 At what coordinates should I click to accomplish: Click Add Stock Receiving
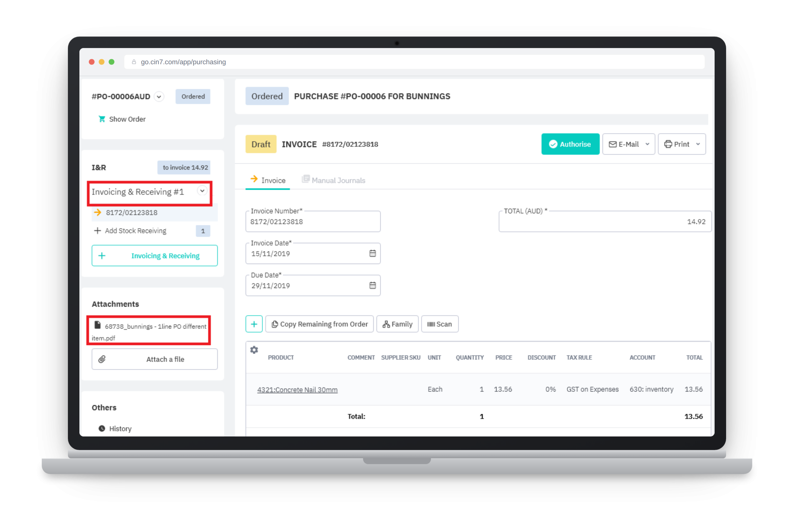(x=136, y=231)
